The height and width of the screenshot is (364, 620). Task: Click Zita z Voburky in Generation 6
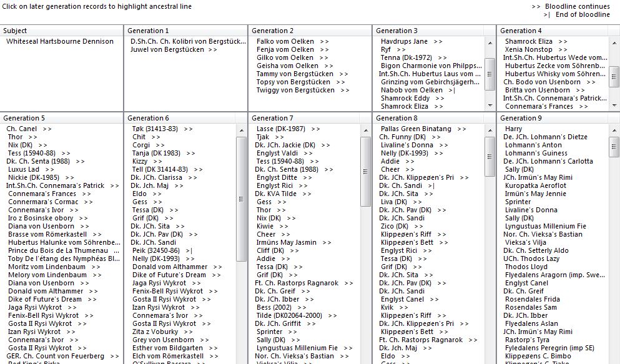pyautogui.click(x=162, y=332)
